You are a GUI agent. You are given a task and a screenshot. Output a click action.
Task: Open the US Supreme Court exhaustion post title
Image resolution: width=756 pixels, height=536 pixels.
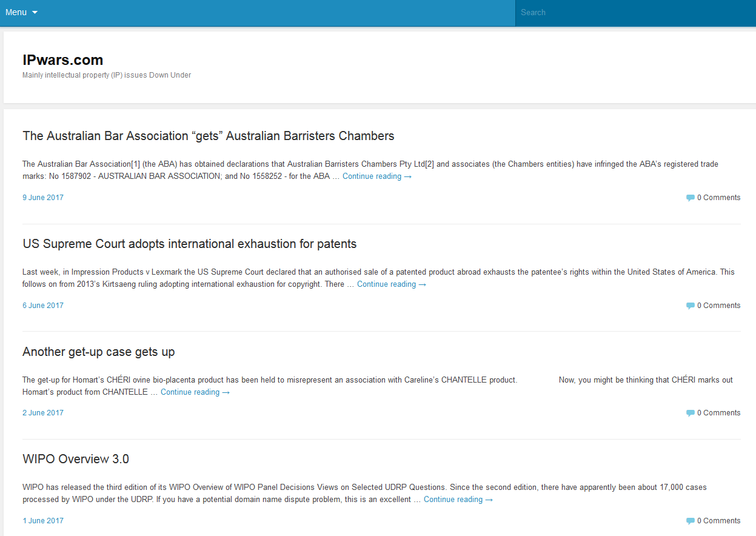pos(190,244)
